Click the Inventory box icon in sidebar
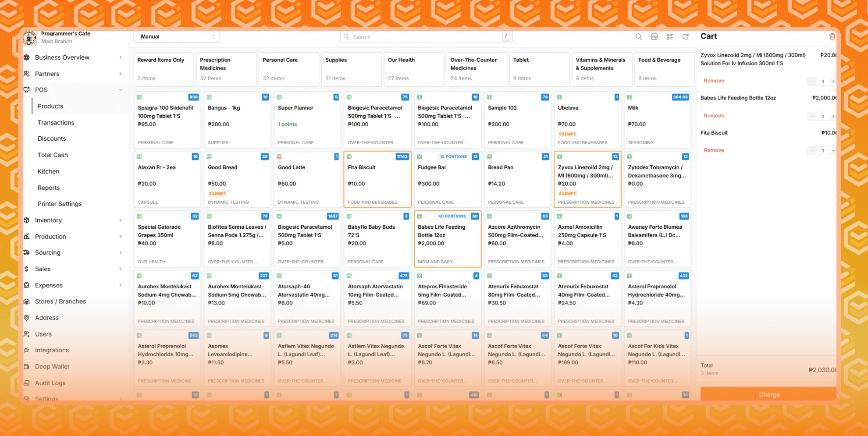Screen dimensions: 868x436 [27, 220]
